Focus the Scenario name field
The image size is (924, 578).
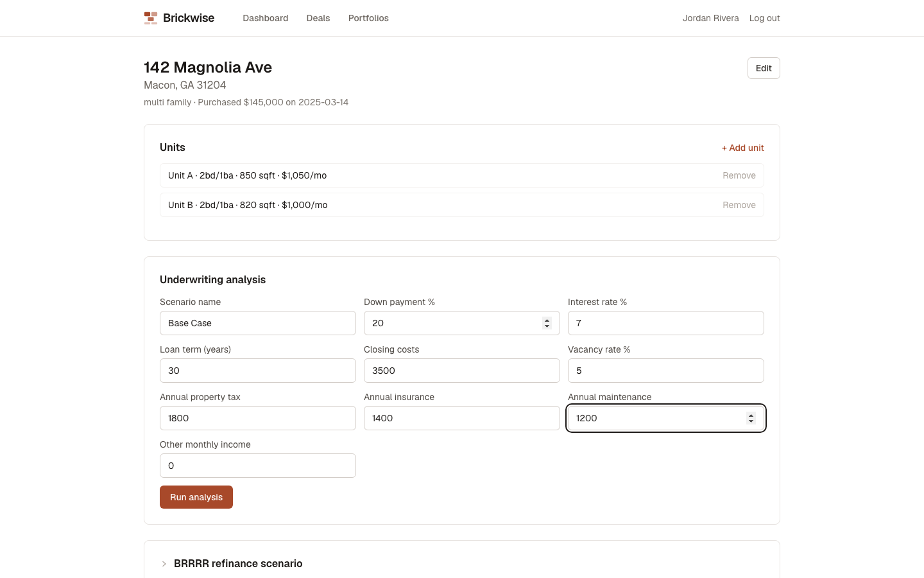pos(258,323)
